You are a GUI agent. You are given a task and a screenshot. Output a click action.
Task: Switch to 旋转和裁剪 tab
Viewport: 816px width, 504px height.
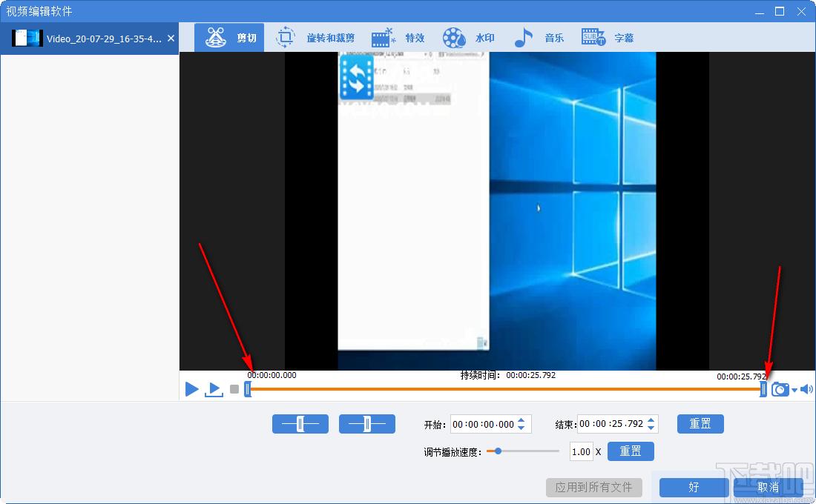(x=315, y=38)
